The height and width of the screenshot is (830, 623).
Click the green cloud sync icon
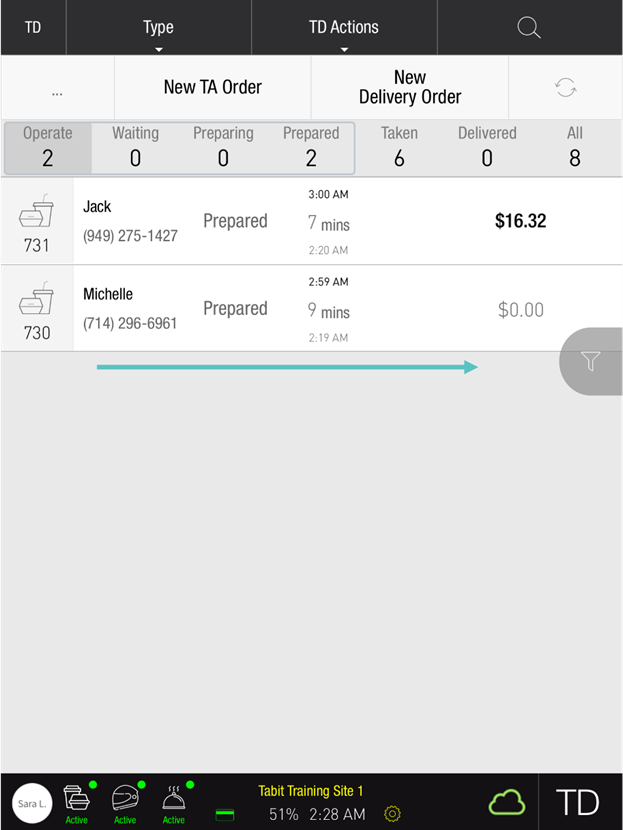[x=507, y=802]
